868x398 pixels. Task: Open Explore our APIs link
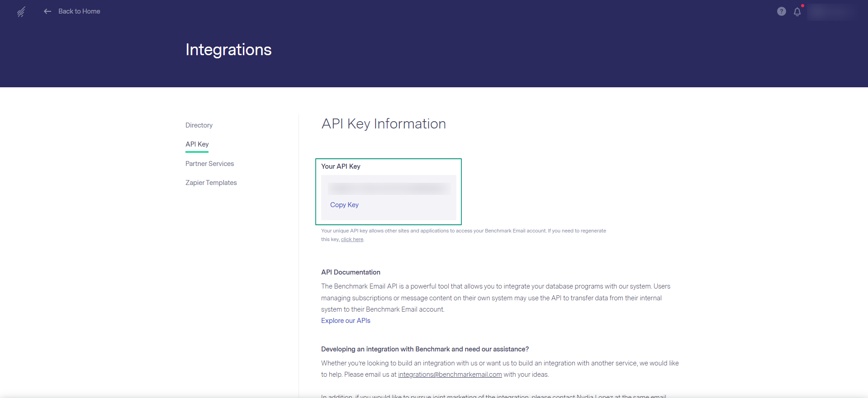click(346, 321)
